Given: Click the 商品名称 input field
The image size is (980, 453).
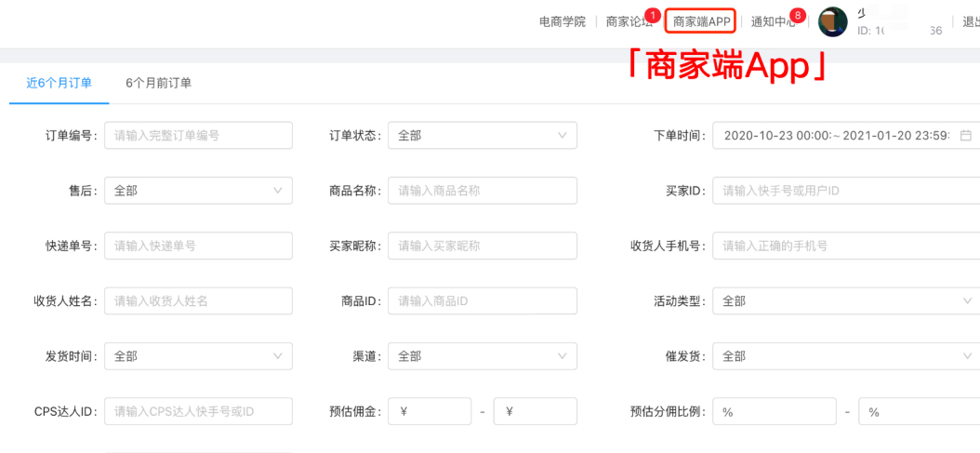Looking at the screenshot, I should (x=483, y=191).
